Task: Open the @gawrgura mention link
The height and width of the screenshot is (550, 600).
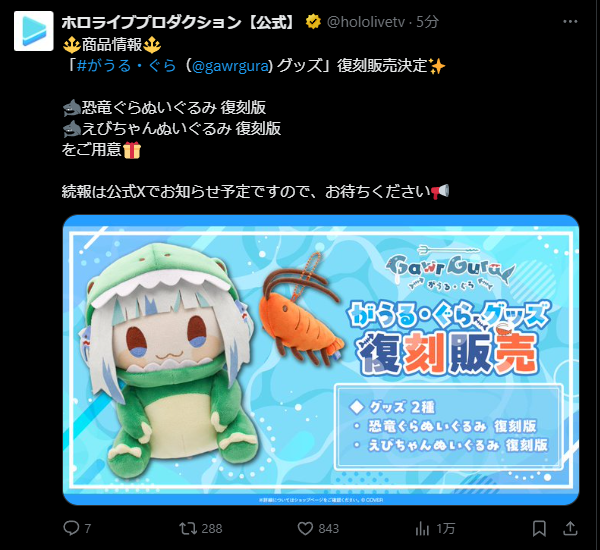Action: pos(231,66)
